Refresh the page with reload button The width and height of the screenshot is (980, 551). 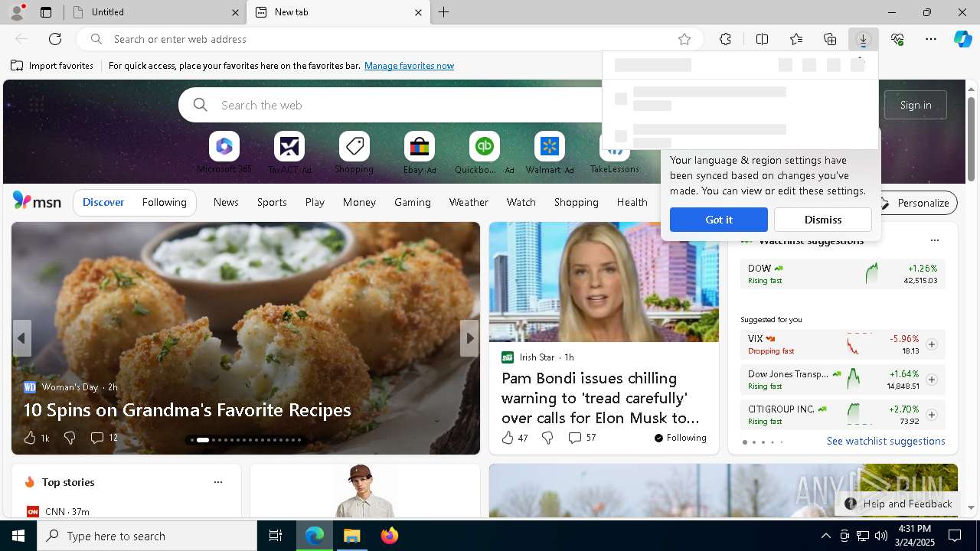55,39
